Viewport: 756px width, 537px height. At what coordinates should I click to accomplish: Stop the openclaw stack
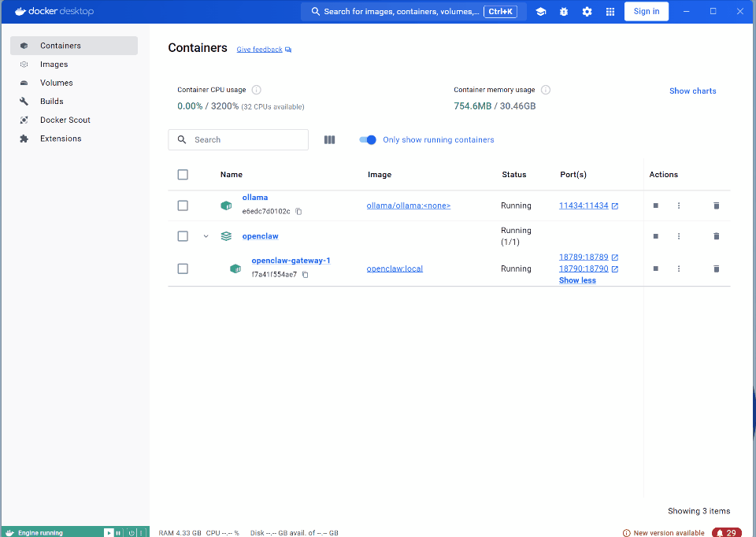(656, 236)
